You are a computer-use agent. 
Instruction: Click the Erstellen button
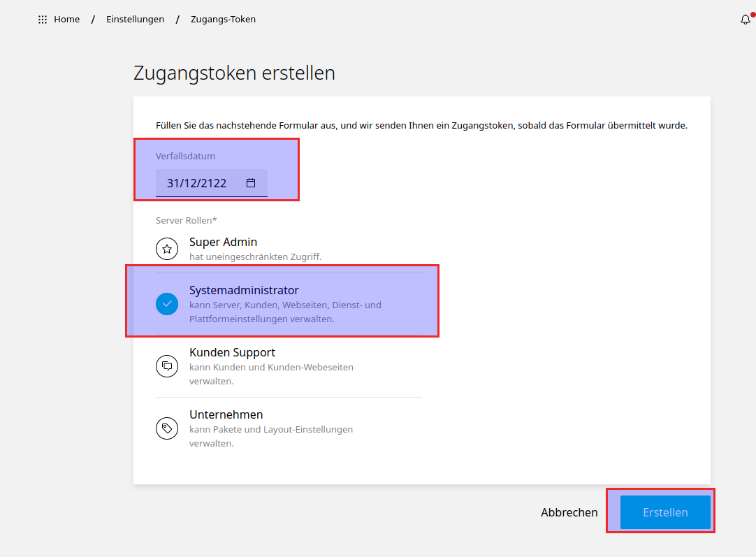coord(665,512)
